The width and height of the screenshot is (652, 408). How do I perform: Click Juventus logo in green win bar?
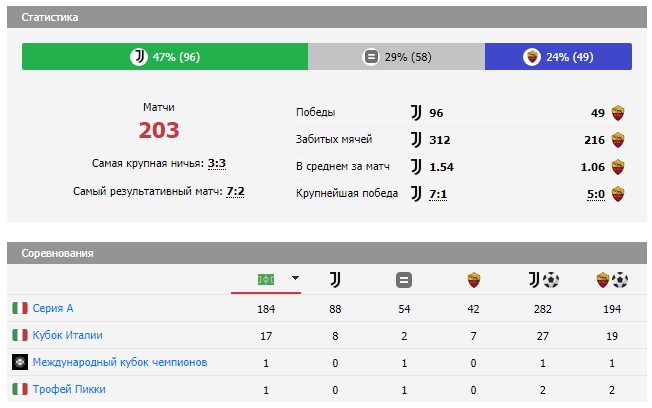pos(139,57)
